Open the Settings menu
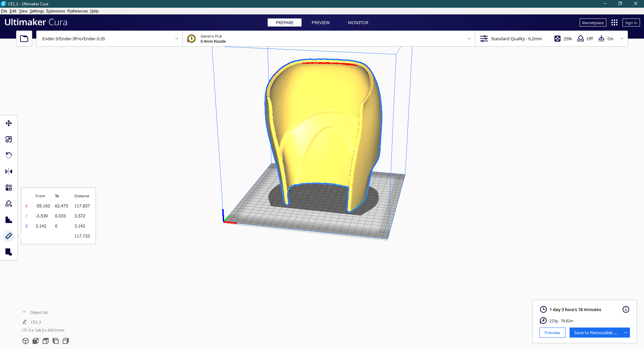This screenshot has width=644, height=349. 37,11
